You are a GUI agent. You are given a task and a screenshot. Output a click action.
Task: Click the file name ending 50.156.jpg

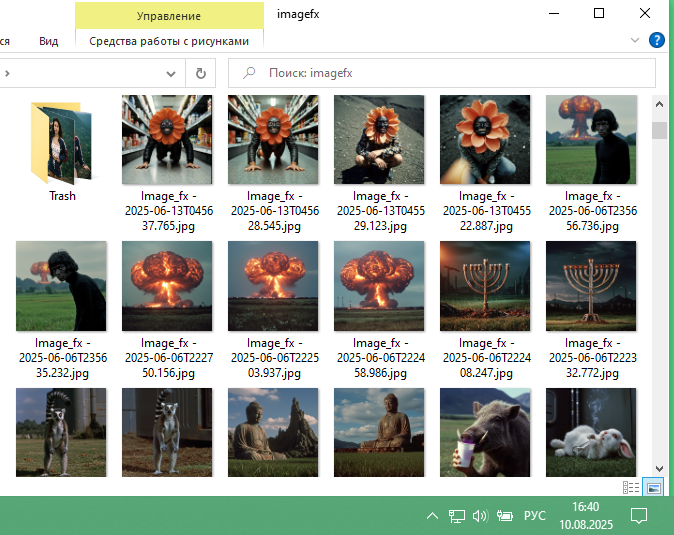point(168,358)
